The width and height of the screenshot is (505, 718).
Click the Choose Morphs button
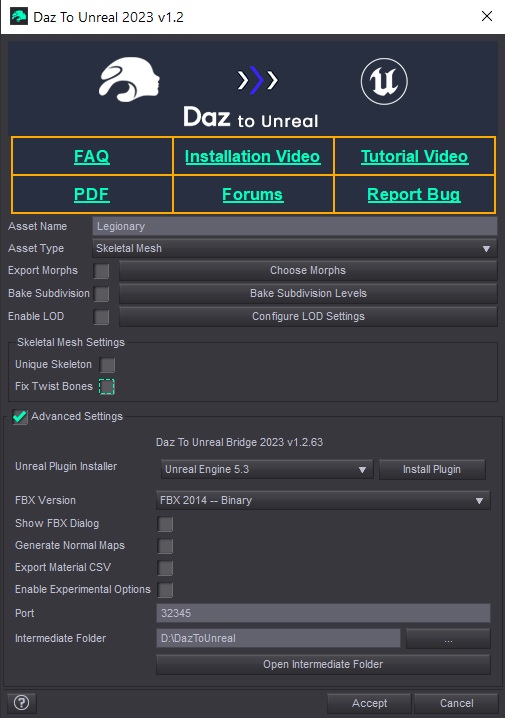(308, 270)
